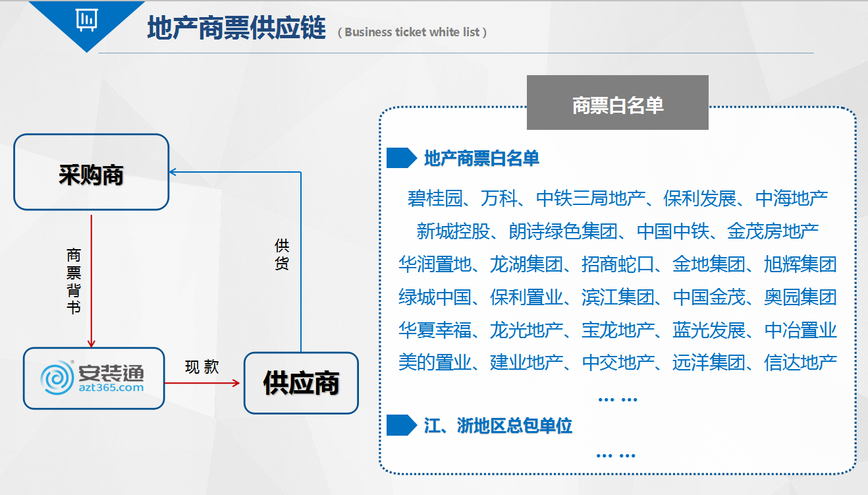Click the gray 商票白名单 header label
868x495 pixels.
[x=618, y=102]
